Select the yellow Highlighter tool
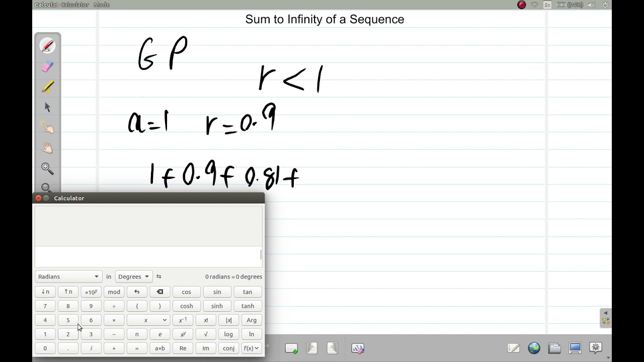 [x=47, y=86]
